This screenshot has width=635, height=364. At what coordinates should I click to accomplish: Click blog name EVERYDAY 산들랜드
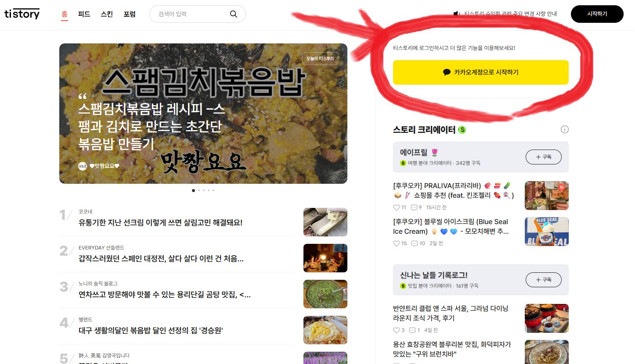pyautogui.click(x=101, y=248)
